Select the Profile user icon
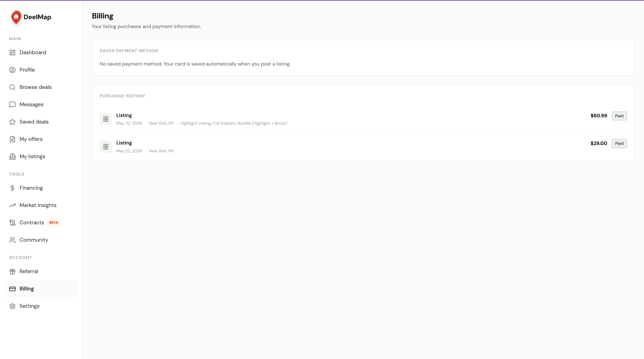This screenshot has height=359, width=644. click(x=12, y=70)
